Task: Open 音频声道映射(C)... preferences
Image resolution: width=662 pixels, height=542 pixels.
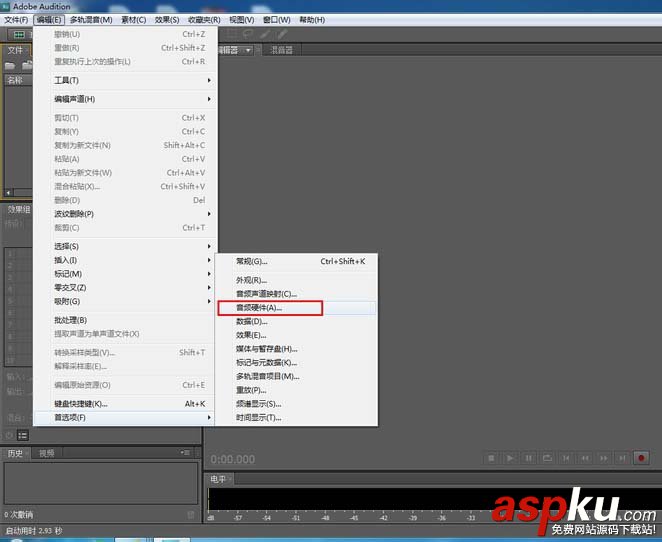Action: 296,294
